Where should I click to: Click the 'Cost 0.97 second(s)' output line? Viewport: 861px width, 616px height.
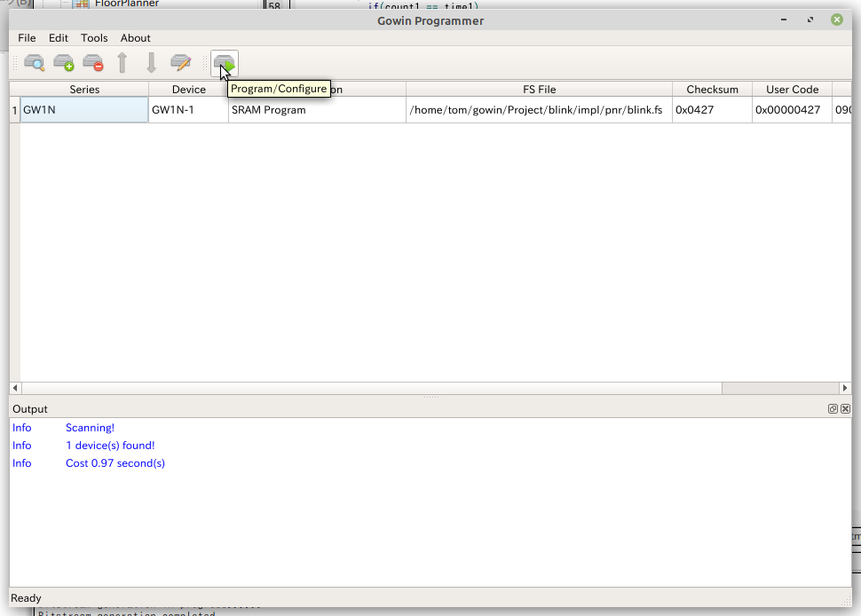coord(115,463)
